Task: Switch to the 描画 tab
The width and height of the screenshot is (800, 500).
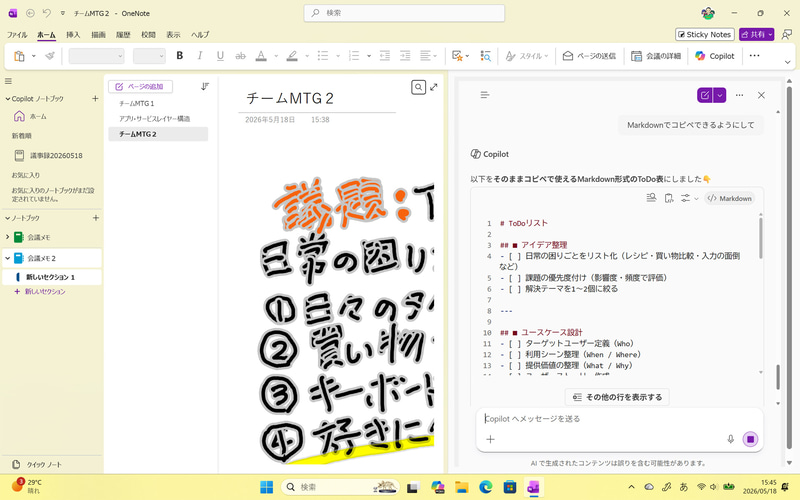Action: click(x=98, y=35)
